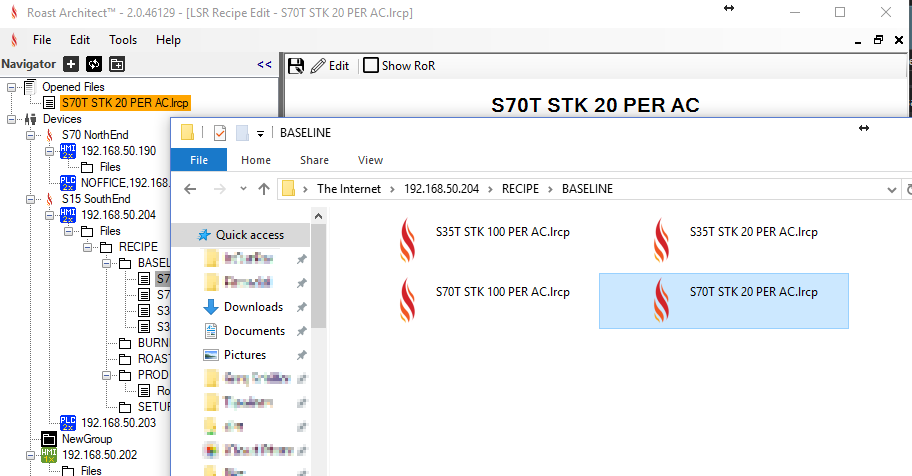Click the Up arrow in Explorer navigation
Image resolution: width=912 pixels, height=476 pixels.
[264, 188]
